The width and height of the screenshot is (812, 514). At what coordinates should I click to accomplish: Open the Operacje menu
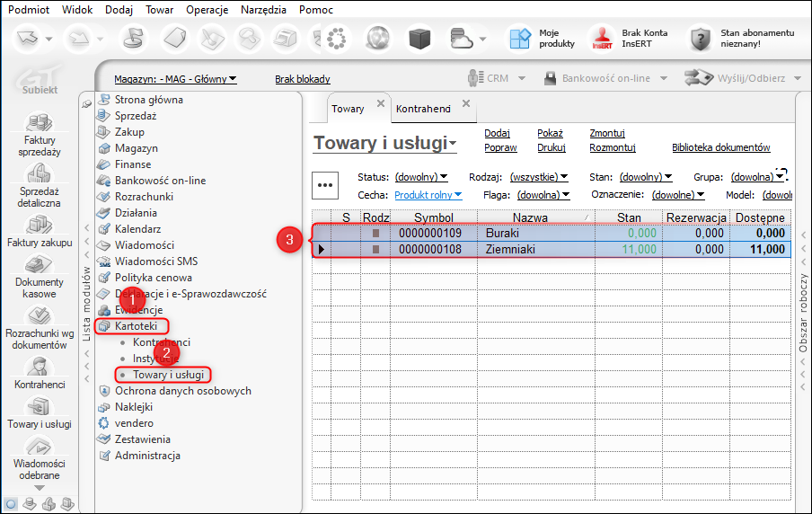[x=207, y=10]
